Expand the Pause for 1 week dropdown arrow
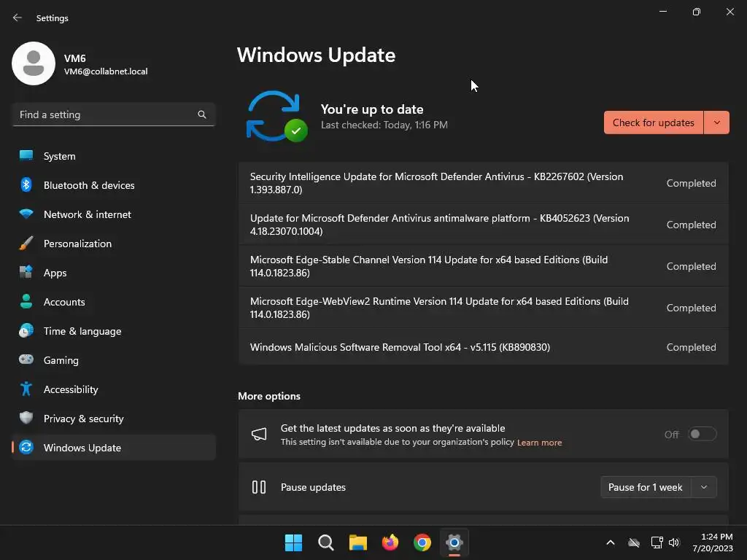The width and height of the screenshot is (747, 560). (704, 487)
